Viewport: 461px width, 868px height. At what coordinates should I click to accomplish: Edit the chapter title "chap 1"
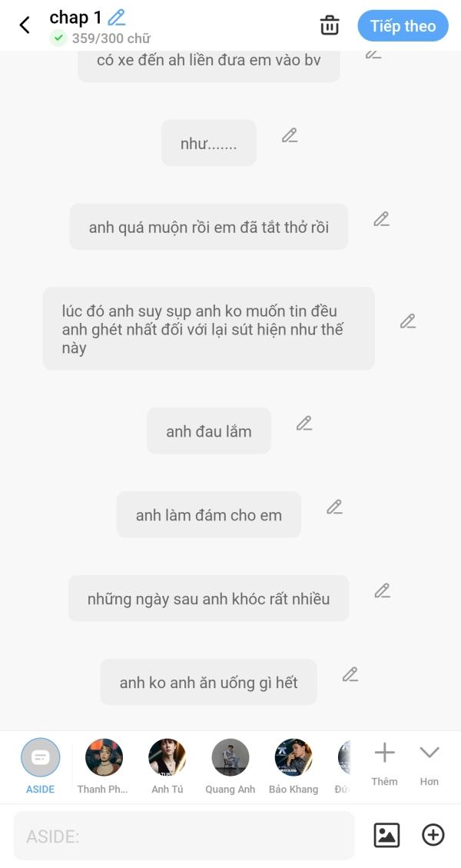117,17
